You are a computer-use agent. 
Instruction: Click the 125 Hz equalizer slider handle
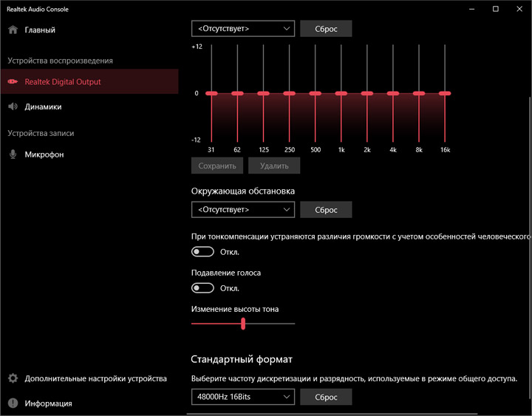[263, 93]
